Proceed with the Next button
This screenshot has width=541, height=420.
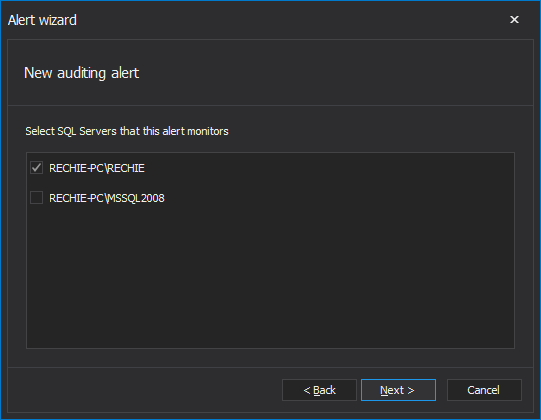(x=398, y=390)
